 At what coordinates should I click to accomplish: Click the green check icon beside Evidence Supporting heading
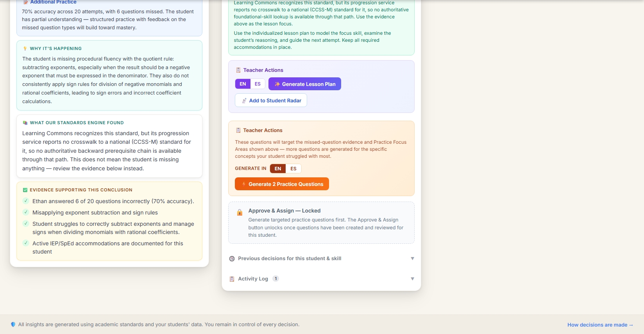[25, 190]
